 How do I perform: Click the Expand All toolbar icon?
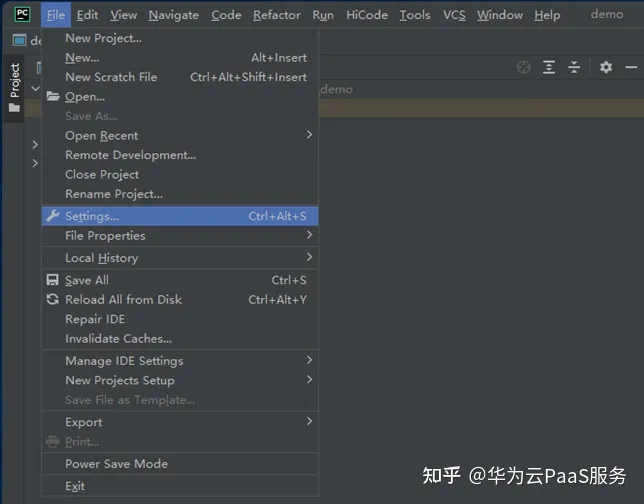549,67
